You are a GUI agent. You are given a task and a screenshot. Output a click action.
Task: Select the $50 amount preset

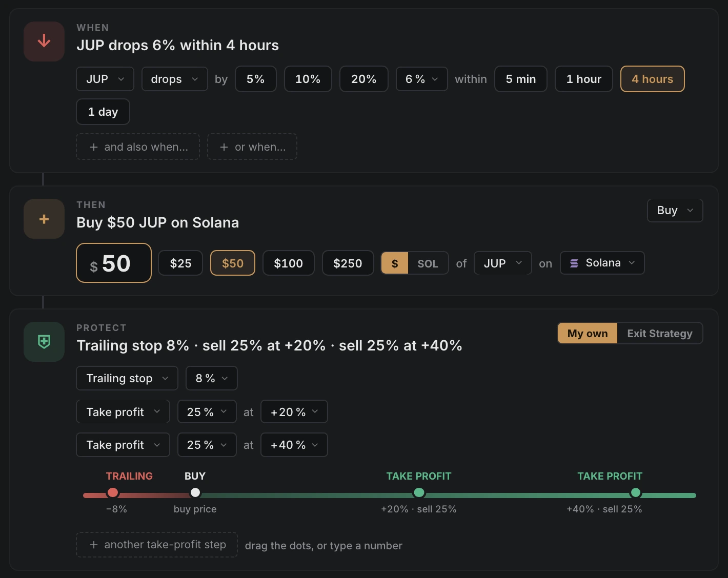(x=233, y=263)
